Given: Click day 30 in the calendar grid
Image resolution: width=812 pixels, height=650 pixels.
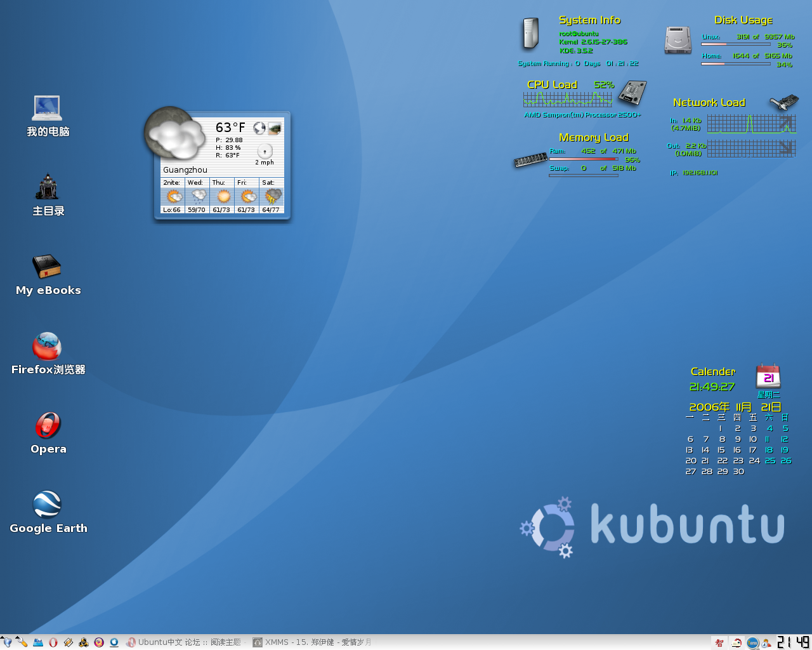Looking at the screenshot, I should click(x=738, y=472).
